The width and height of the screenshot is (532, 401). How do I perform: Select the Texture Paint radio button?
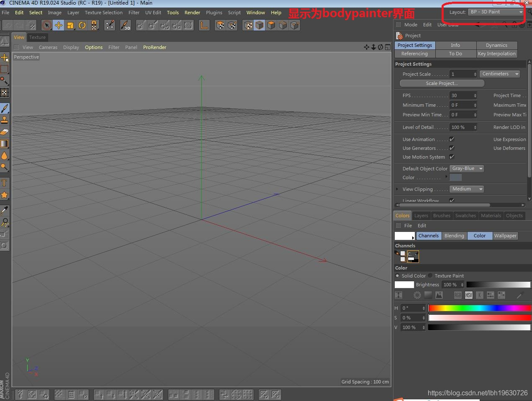click(430, 276)
